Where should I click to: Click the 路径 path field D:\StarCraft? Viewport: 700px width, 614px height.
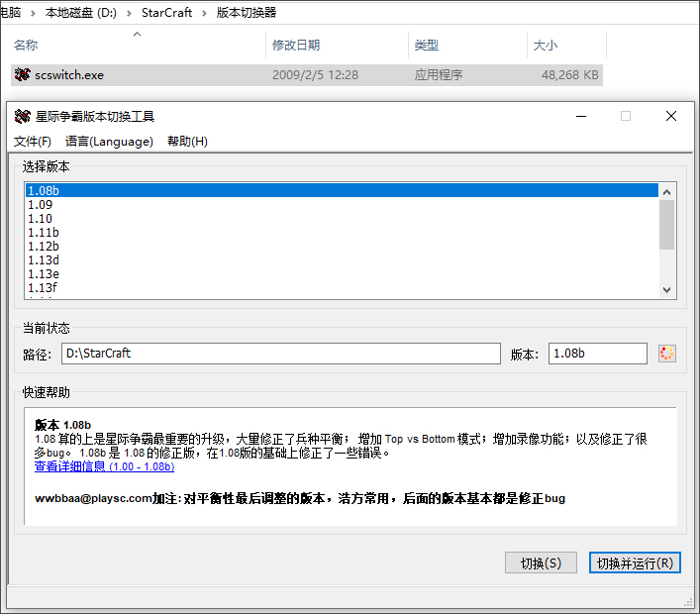click(281, 354)
